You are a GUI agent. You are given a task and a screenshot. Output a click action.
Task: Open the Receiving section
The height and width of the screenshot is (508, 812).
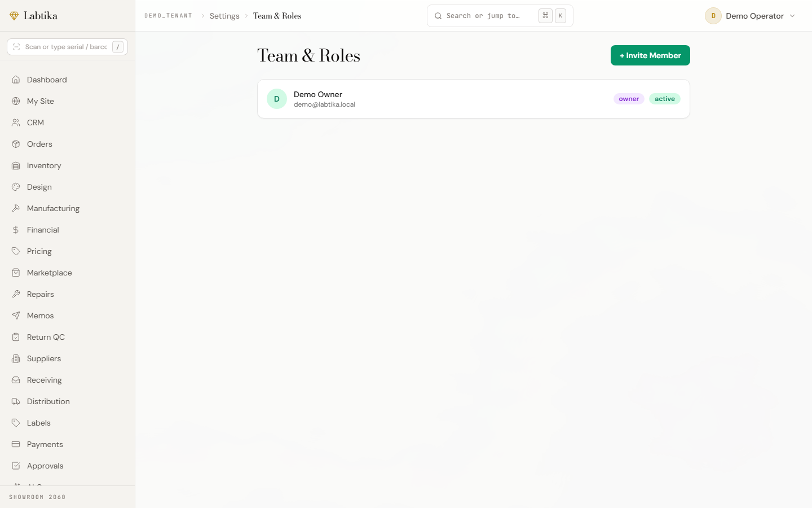(68, 380)
